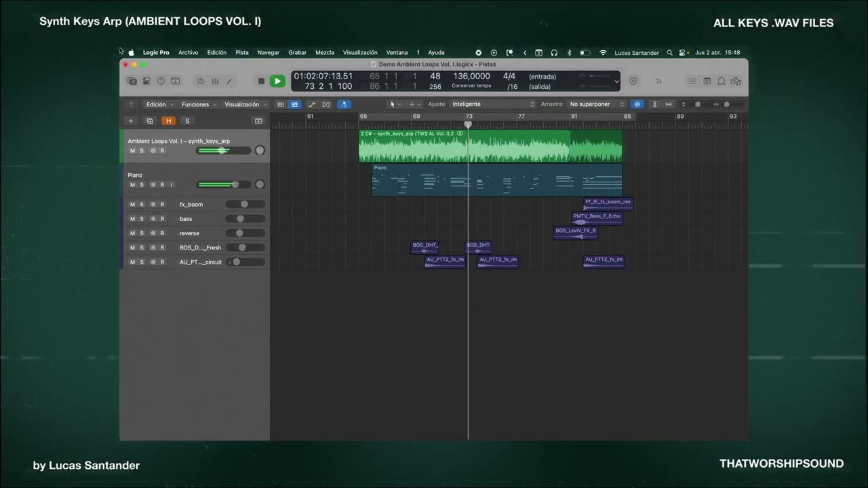Image resolution: width=868 pixels, height=488 pixels.
Task: Adjust the reverse track volume slider
Action: (x=245, y=233)
